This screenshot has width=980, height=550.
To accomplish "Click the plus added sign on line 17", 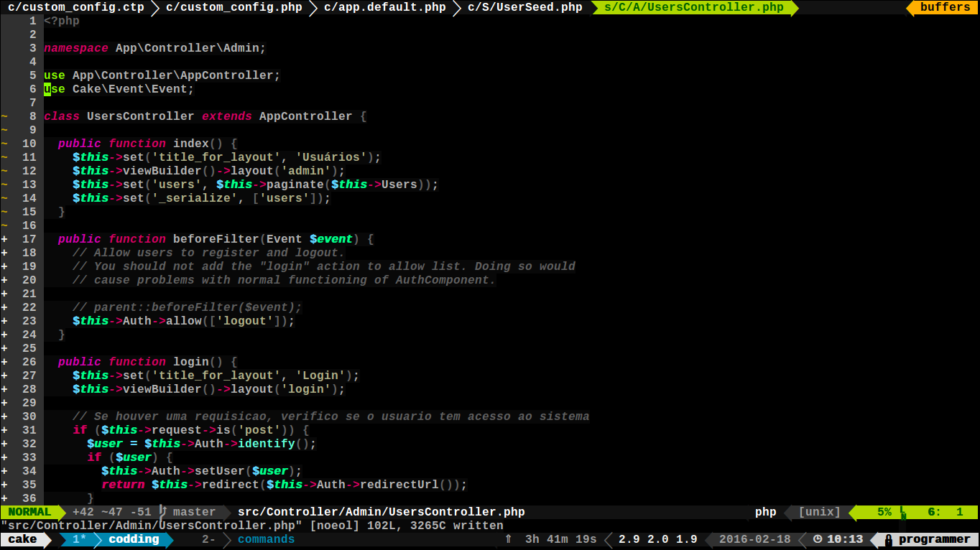I will (x=4, y=239).
